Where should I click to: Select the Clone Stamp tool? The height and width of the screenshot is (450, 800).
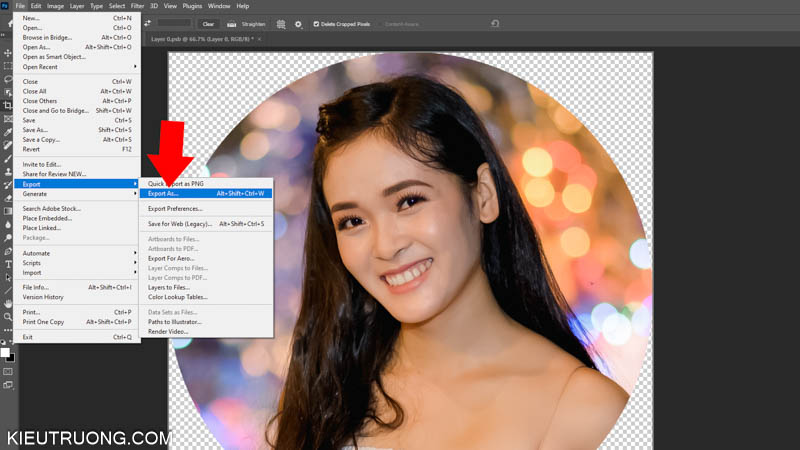(x=8, y=172)
